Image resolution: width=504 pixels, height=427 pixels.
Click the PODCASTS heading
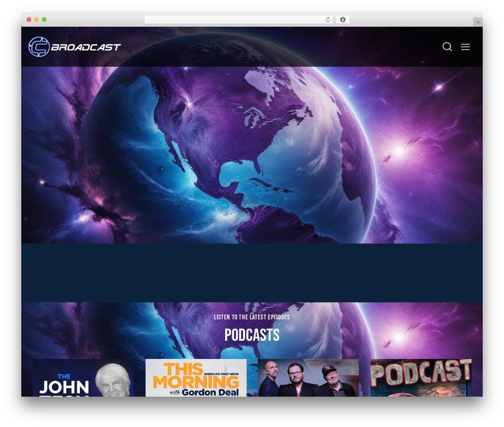tap(252, 335)
